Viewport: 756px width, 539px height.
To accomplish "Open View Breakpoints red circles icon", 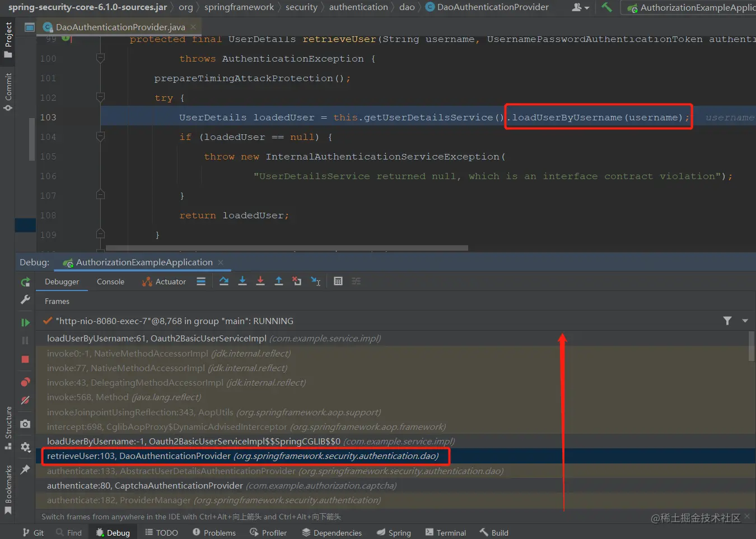I will pyautogui.click(x=25, y=382).
